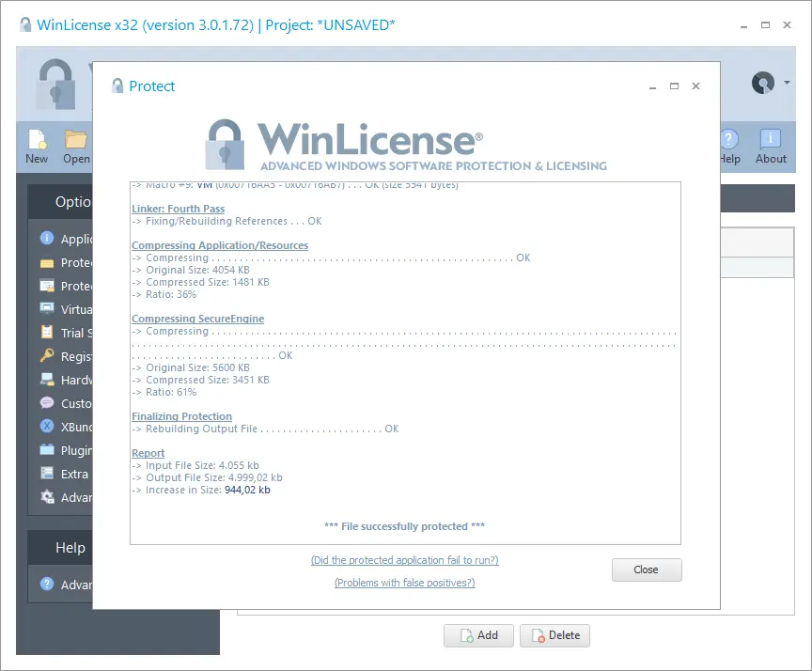
Task: Click the 'Ratio: 61%' log line
Action: (164, 392)
